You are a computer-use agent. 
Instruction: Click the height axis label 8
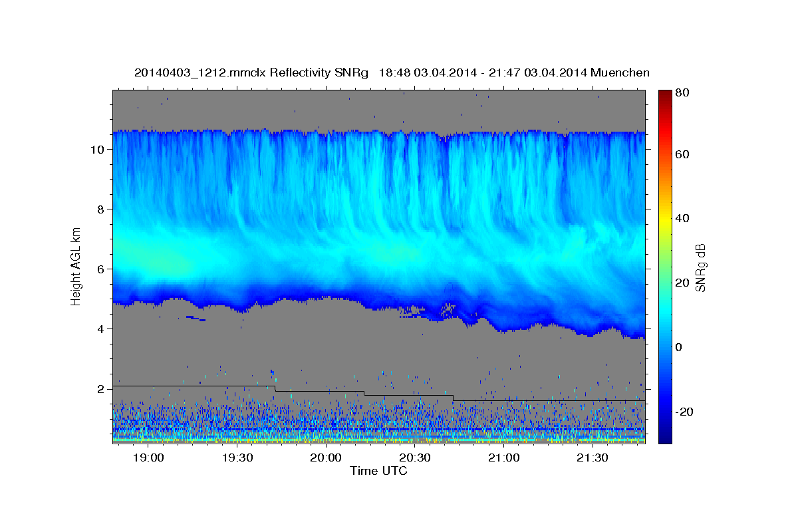(x=100, y=209)
